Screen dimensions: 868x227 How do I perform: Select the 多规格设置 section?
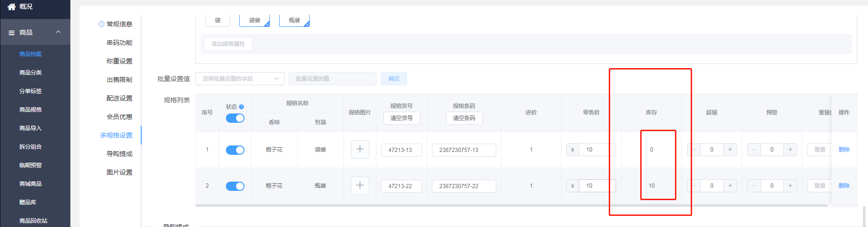(x=116, y=135)
